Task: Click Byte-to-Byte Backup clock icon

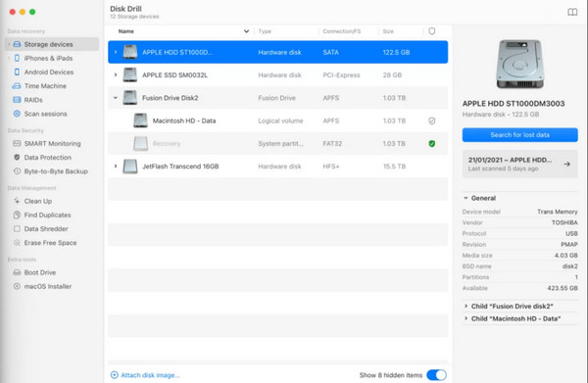Action: pos(17,171)
